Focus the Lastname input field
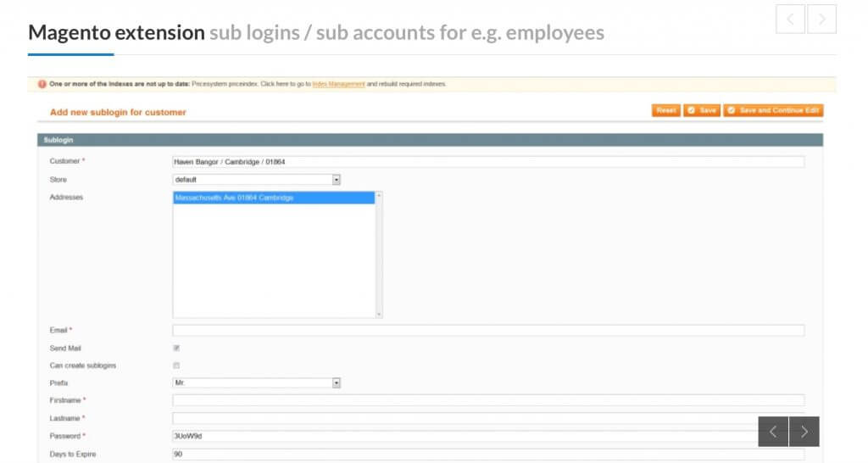868x463 pixels. 488,418
